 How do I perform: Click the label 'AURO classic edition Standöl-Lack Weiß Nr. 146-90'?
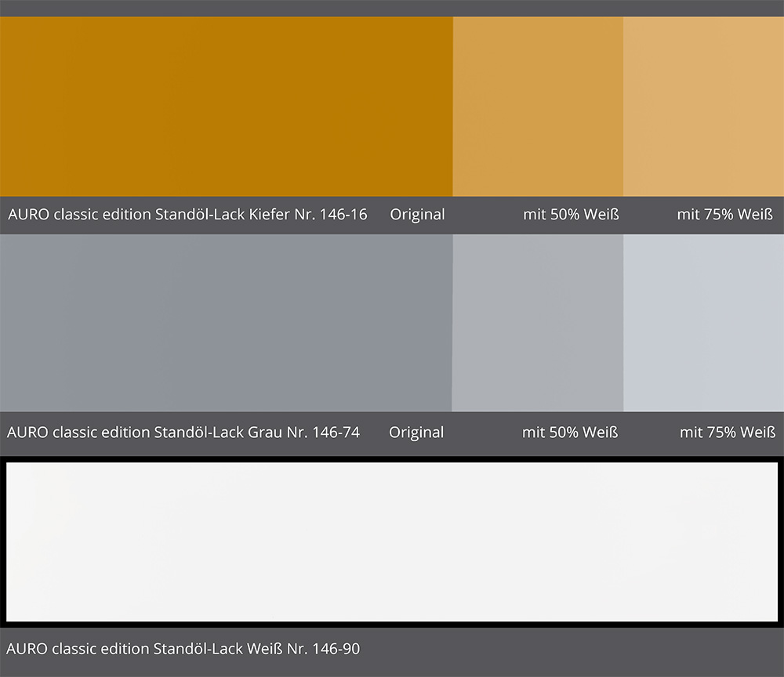[183, 649]
